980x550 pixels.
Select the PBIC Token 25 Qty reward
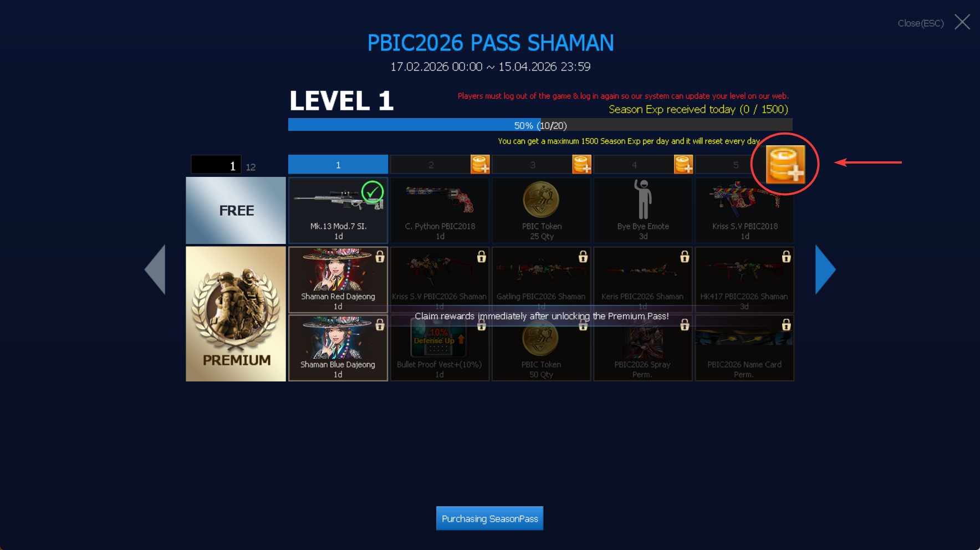click(x=542, y=210)
